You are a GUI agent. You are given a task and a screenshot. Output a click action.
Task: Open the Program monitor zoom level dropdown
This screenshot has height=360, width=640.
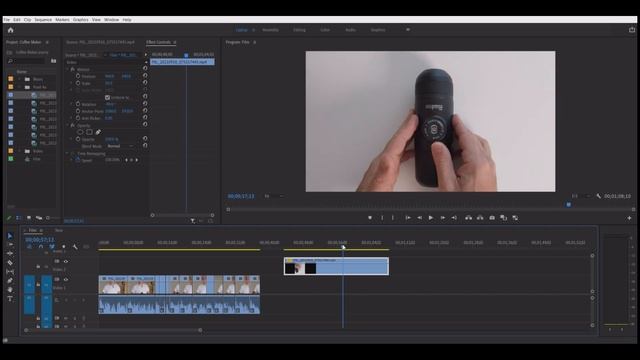(273, 196)
